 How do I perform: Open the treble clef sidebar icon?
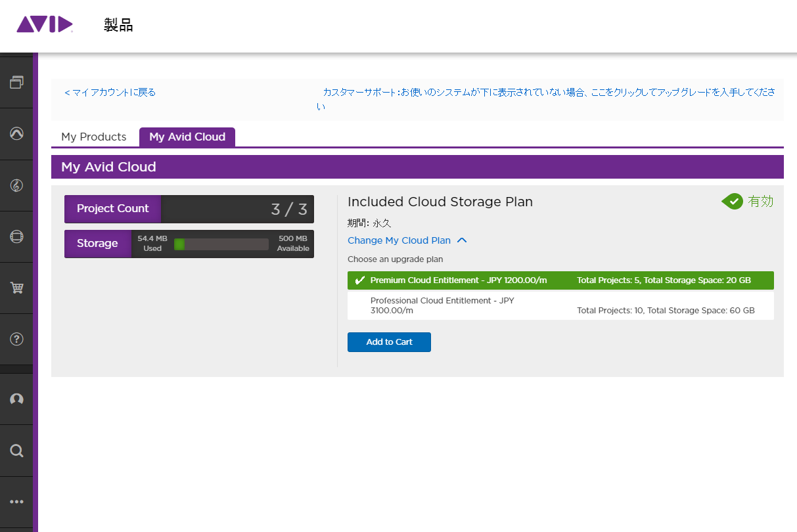(17, 185)
